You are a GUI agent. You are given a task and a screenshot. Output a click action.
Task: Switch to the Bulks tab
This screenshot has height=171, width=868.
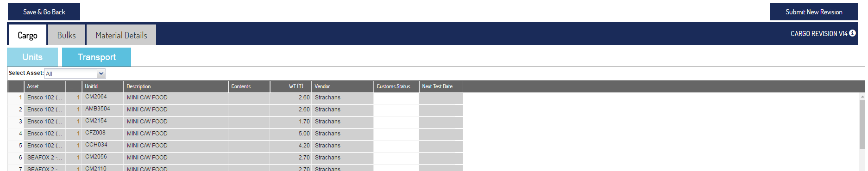click(x=66, y=35)
